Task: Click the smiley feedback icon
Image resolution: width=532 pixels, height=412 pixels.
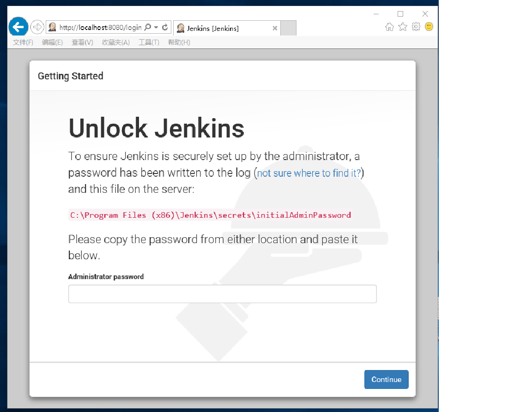Action: point(429,27)
